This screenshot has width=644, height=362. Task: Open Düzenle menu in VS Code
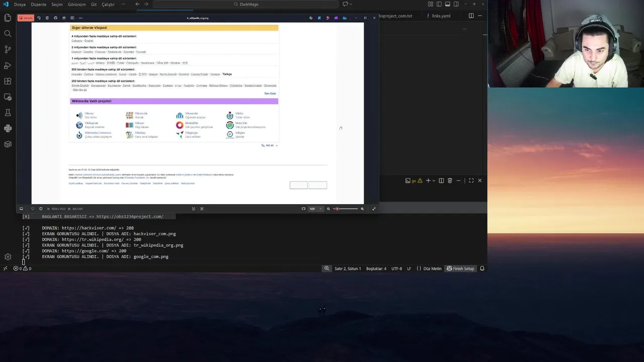(x=39, y=5)
